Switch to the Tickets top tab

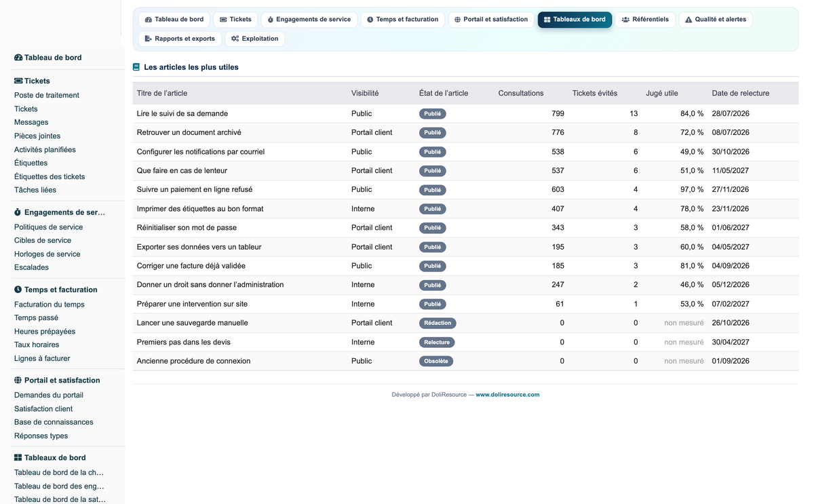click(235, 20)
